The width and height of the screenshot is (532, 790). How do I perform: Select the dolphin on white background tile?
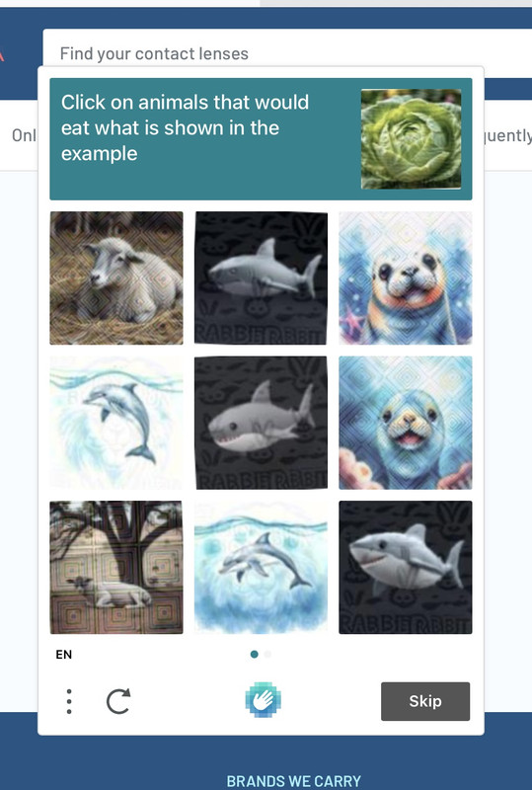116,423
